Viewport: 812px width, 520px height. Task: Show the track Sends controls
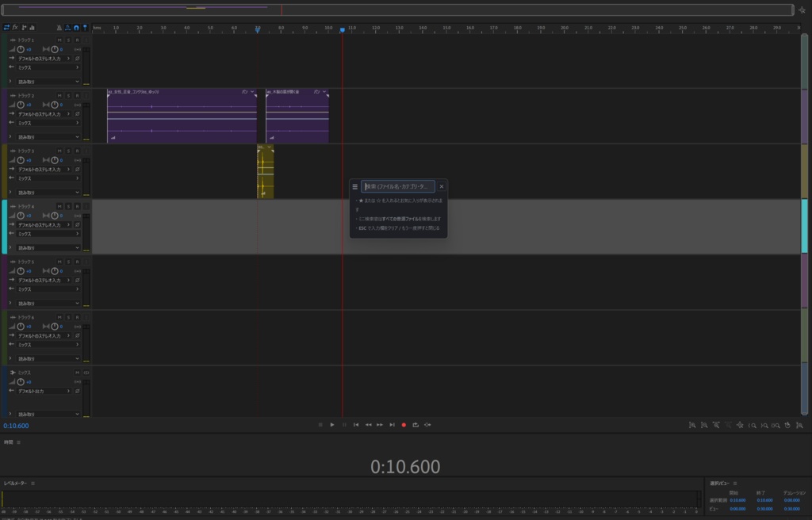(24, 28)
